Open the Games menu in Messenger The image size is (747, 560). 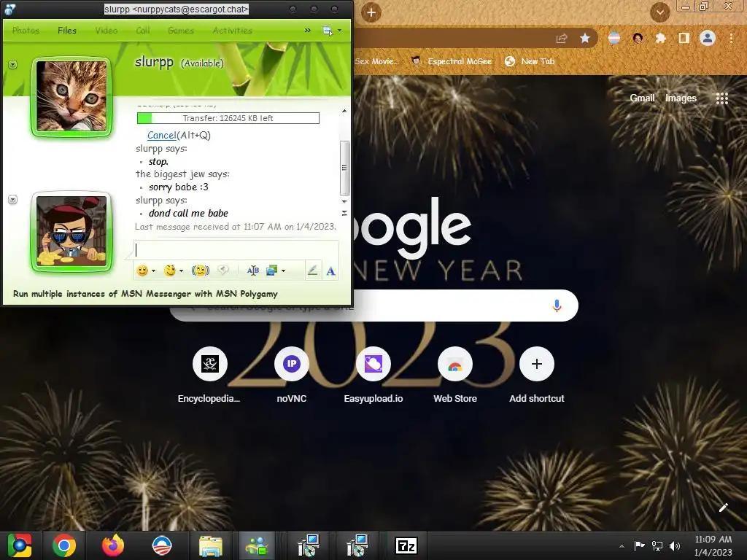(x=181, y=31)
